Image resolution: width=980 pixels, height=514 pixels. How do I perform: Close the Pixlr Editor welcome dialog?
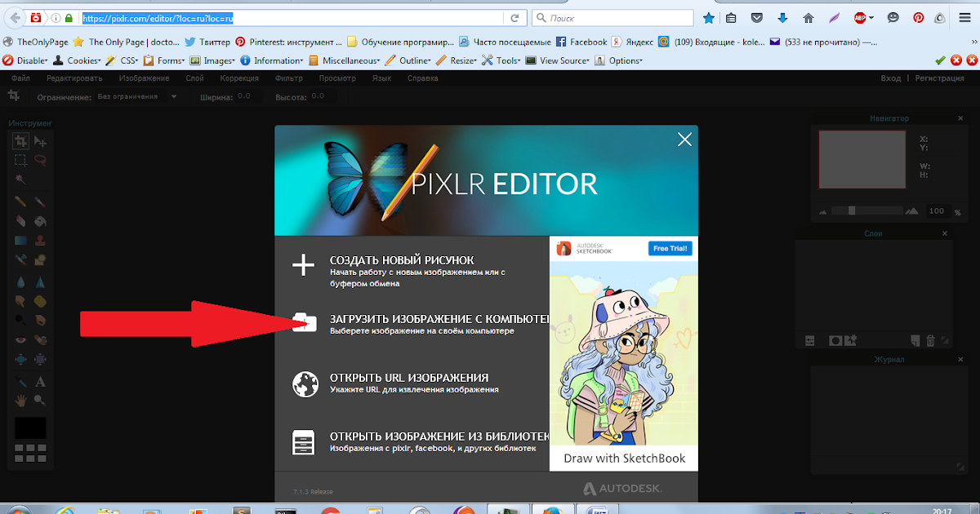click(x=684, y=140)
